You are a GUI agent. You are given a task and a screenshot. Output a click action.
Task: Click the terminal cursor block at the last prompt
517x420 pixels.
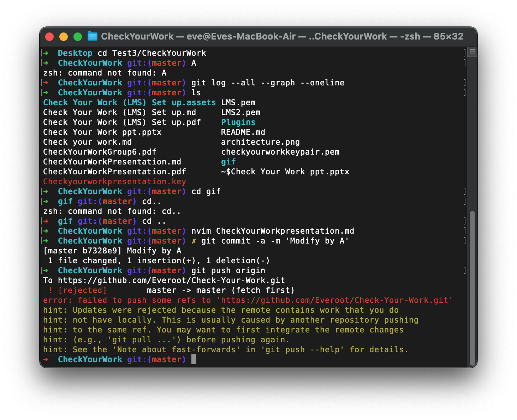click(x=194, y=359)
